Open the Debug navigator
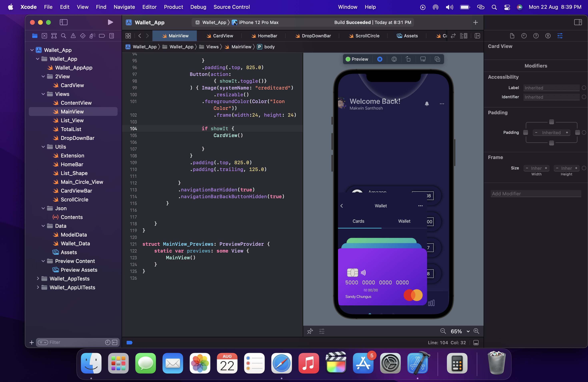The image size is (588, 382). (x=92, y=36)
